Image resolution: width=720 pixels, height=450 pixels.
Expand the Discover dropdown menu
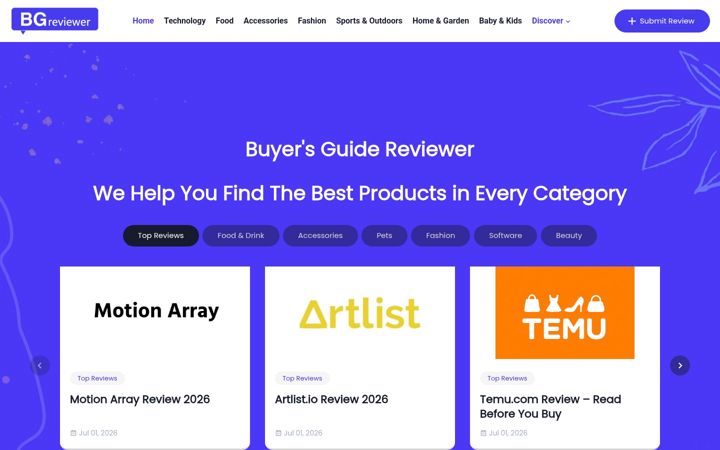[551, 21]
